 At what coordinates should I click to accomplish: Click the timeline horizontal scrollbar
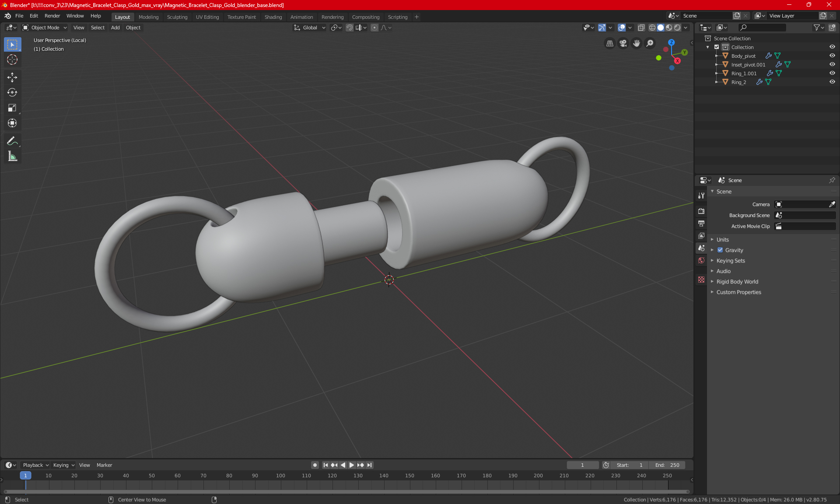pyautogui.click(x=346, y=492)
